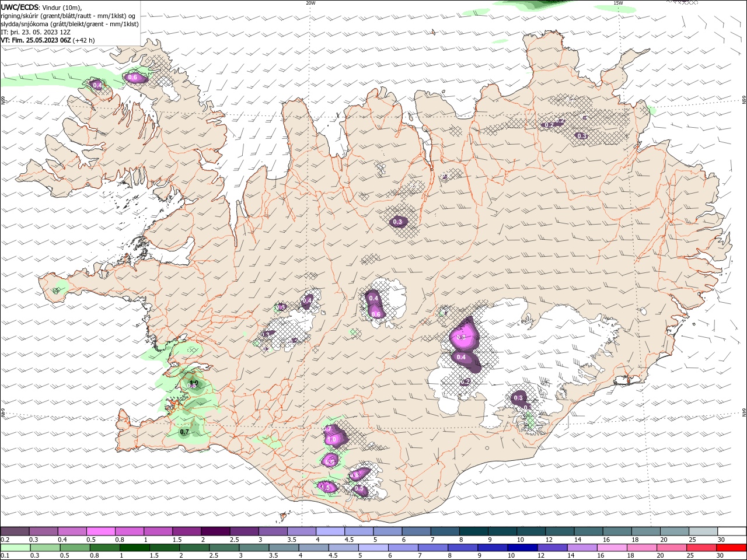Select the 25 pale grey swatch in the top row
Screen dimensions: 747x560
point(703,531)
